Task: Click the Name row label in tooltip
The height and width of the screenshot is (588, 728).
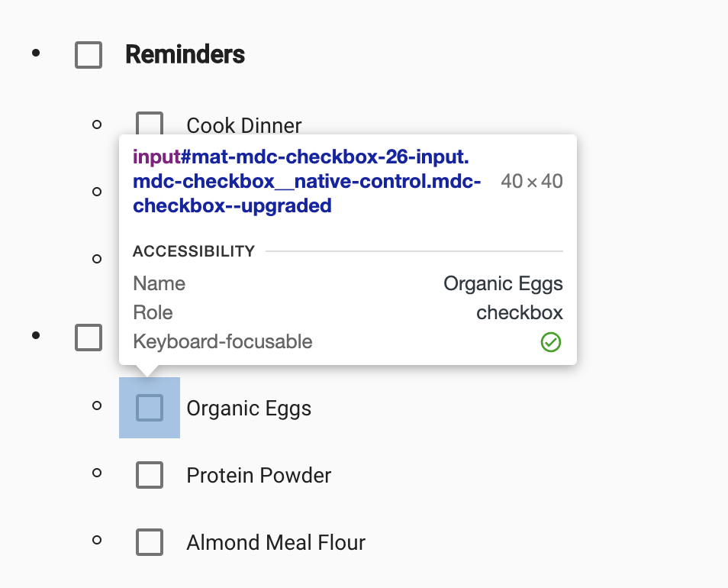Action: (159, 284)
